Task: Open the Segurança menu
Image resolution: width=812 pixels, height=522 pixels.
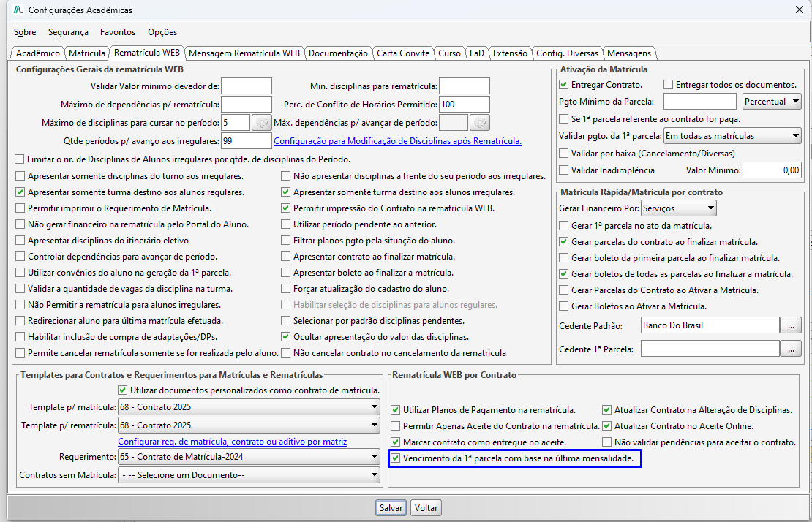Action: tap(68, 32)
